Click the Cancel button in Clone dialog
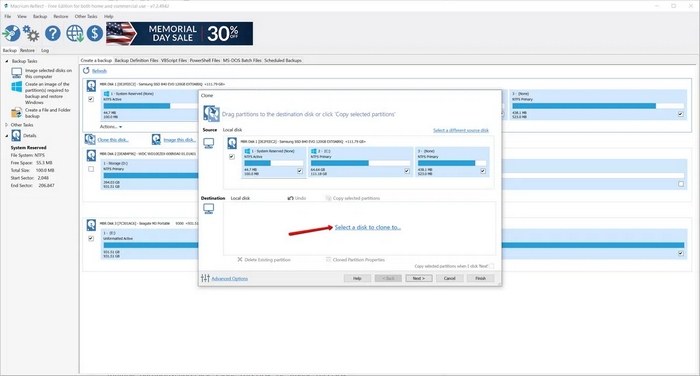The height and width of the screenshot is (376, 700). point(450,278)
